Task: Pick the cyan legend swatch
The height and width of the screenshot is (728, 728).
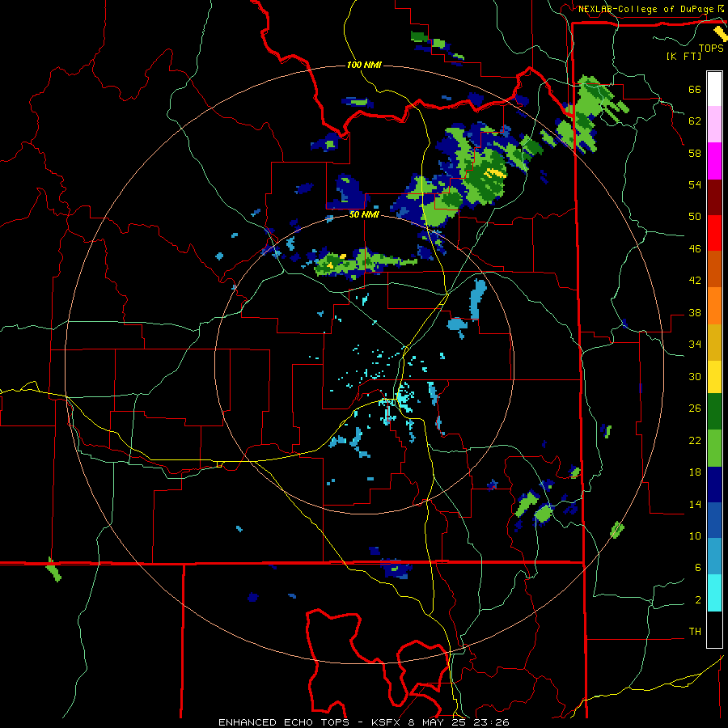Action: coord(714,593)
